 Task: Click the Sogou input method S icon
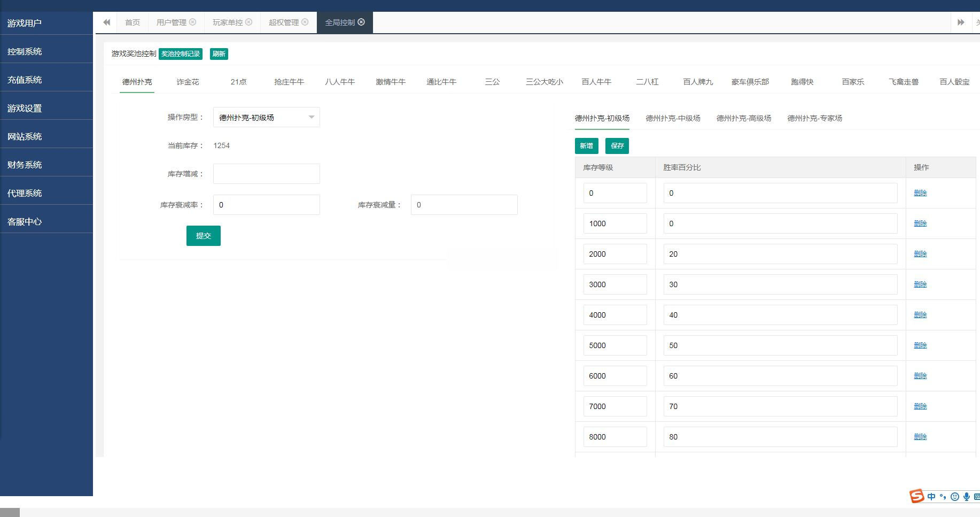[x=916, y=496]
